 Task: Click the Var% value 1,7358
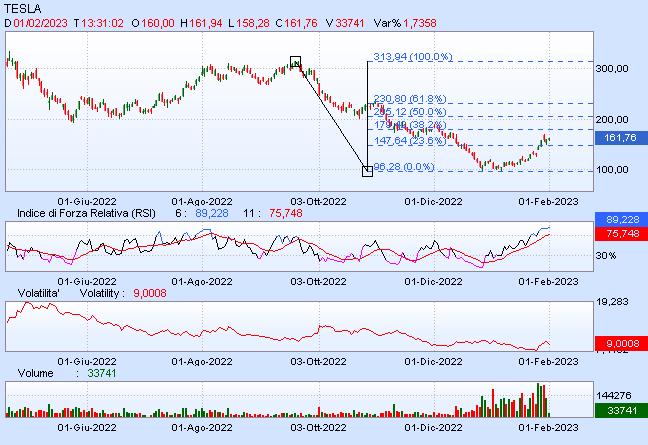click(420, 23)
